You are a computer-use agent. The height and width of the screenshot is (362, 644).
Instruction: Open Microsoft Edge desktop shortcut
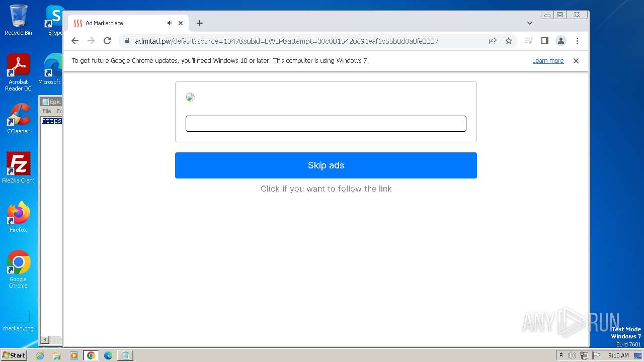(50, 69)
